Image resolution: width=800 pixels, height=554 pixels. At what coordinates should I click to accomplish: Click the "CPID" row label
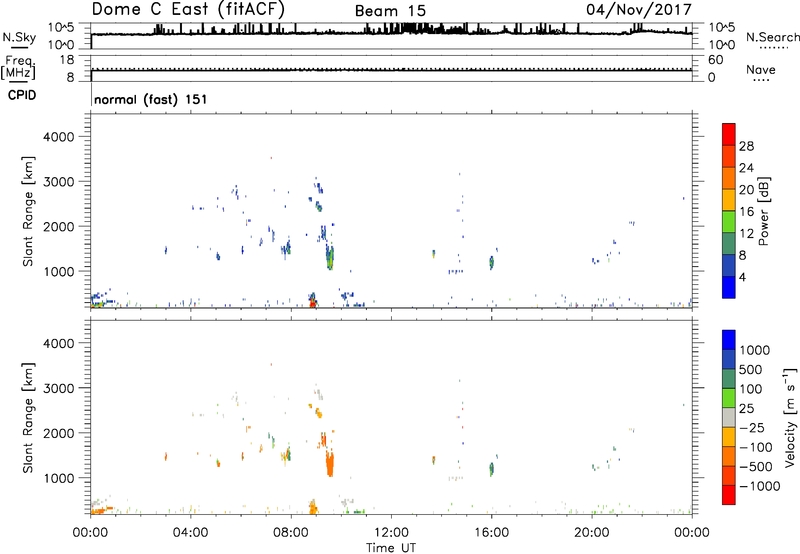pos(22,95)
